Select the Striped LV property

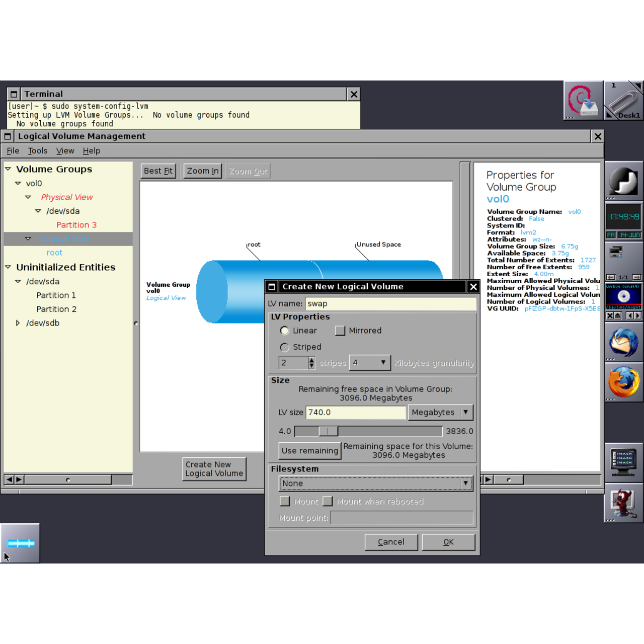coord(285,347)
